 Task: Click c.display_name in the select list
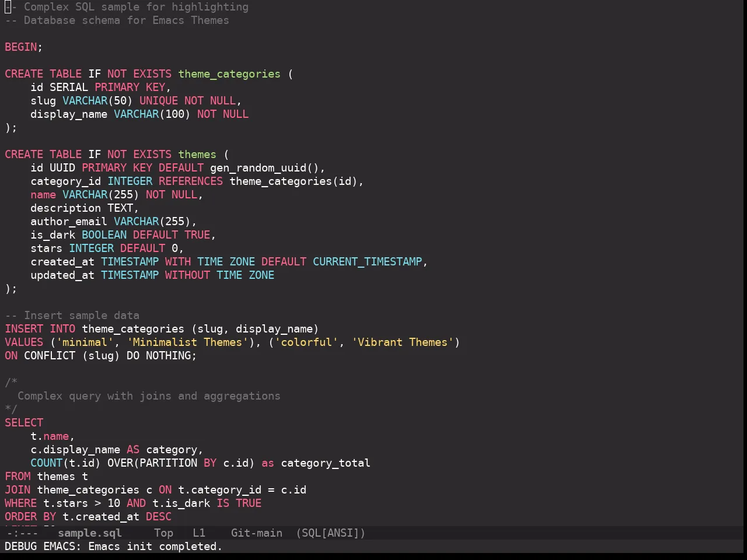75,450
